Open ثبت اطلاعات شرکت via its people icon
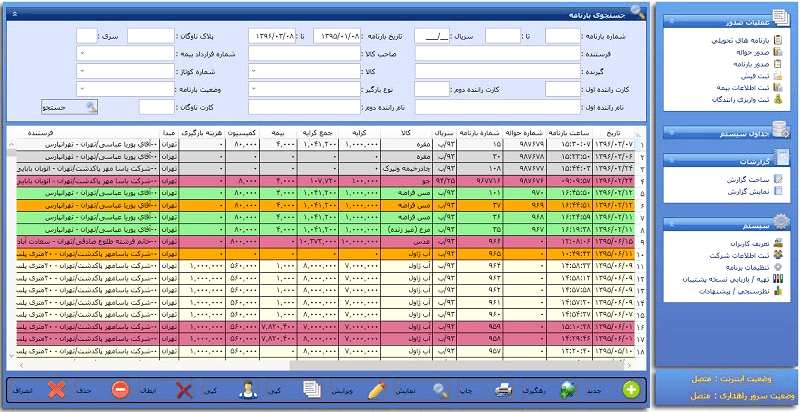Screen dimensions: 800x412 pyautogui.click(x=778, y=255)
